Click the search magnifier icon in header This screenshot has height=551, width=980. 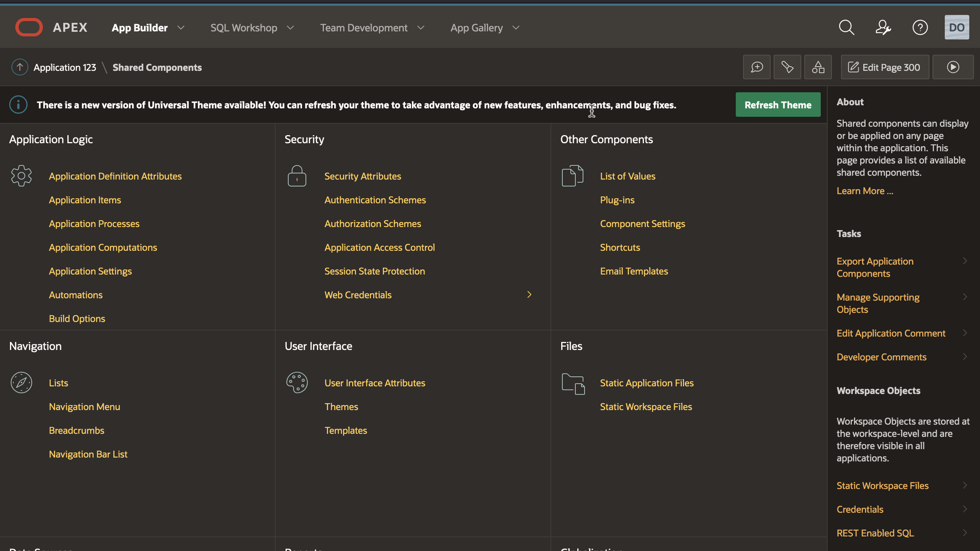pyautogui.click(x=846, y=28)
